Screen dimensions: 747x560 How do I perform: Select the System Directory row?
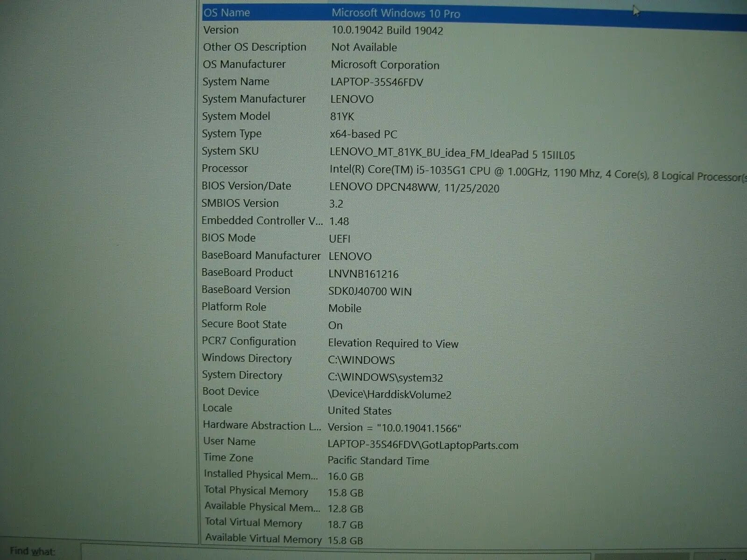click(474, 377)
